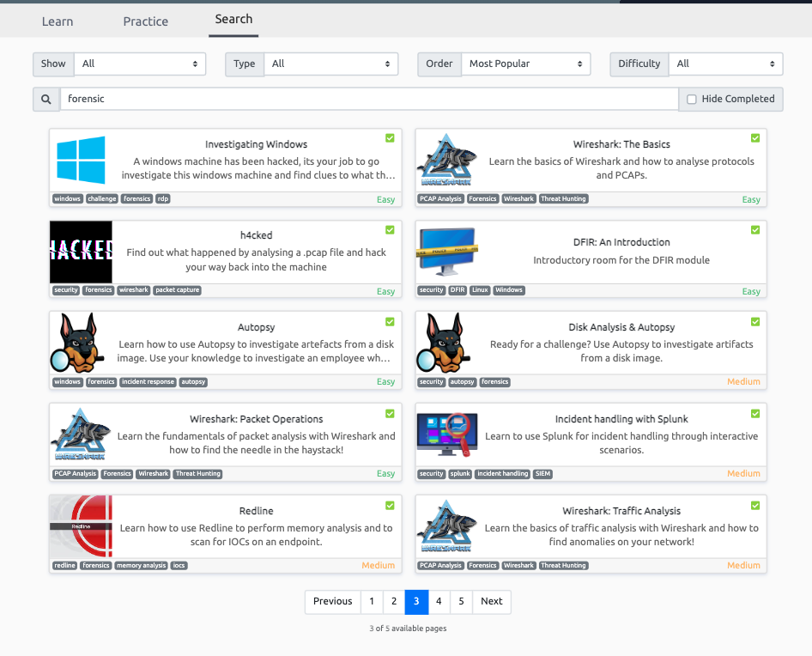Click the Windows tag on DFIR: An Introduction
The height and width of the screenshot is (656, 812).
tap(508, 290)
